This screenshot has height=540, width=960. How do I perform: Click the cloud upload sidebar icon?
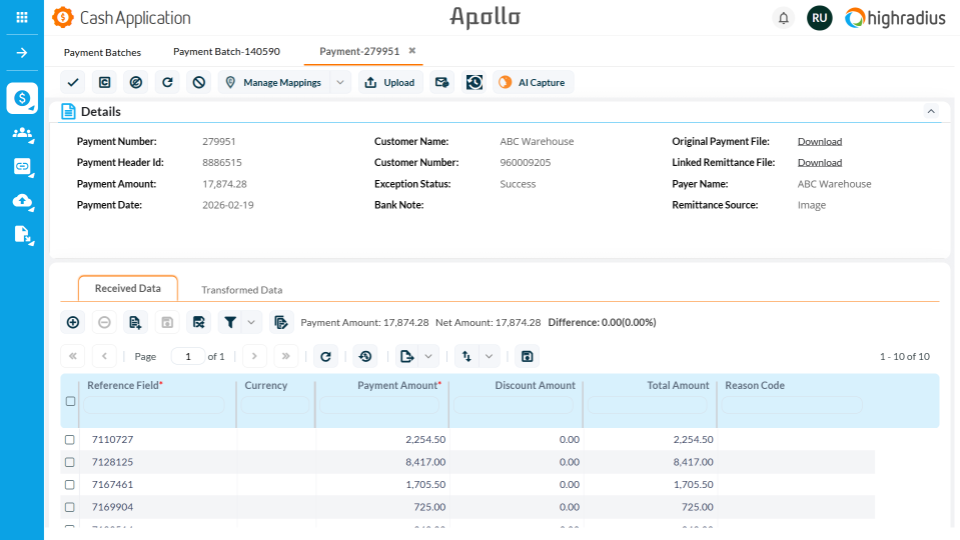[x=22, y=201]
